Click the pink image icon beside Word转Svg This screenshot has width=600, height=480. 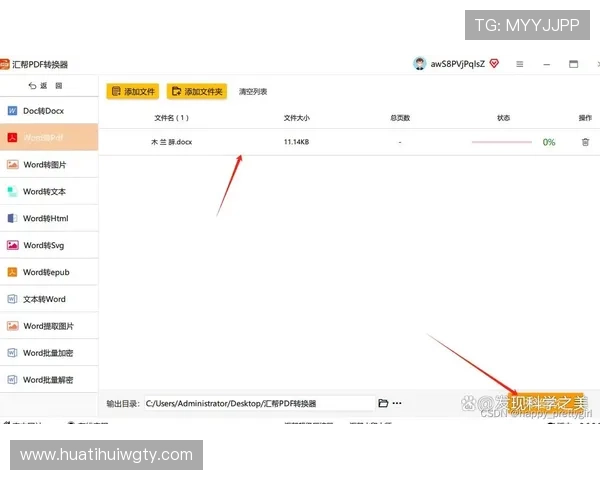pos(13,245)
